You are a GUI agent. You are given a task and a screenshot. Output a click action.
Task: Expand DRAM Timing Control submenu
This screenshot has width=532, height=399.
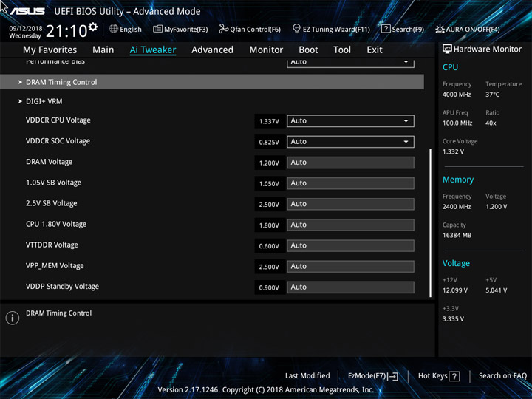(212, 82)
